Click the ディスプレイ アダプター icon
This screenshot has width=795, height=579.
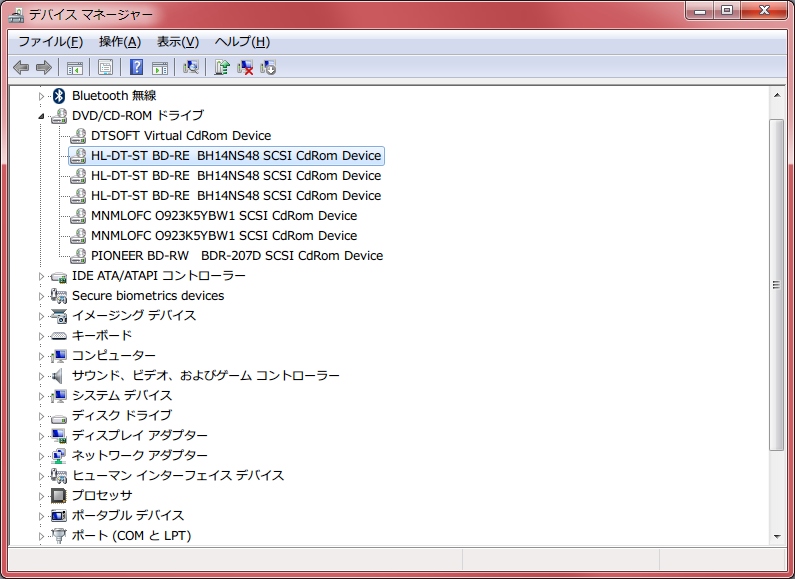(x=59, y=436)
